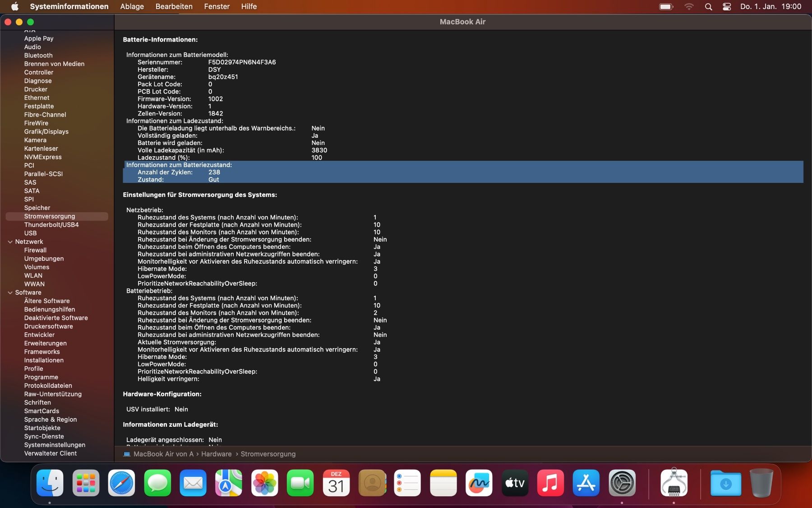
Task: Select WLAN under Netzwerk
Action: point(33,275)
